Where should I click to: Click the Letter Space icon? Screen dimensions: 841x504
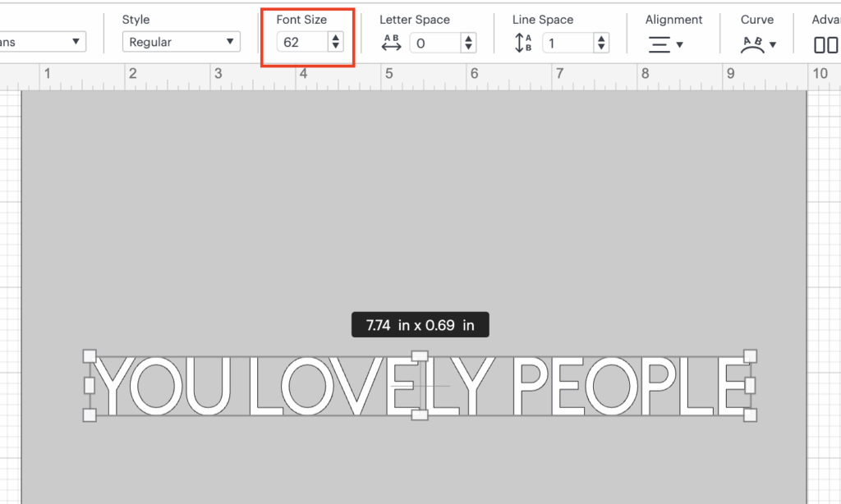(x=392, y=44)
